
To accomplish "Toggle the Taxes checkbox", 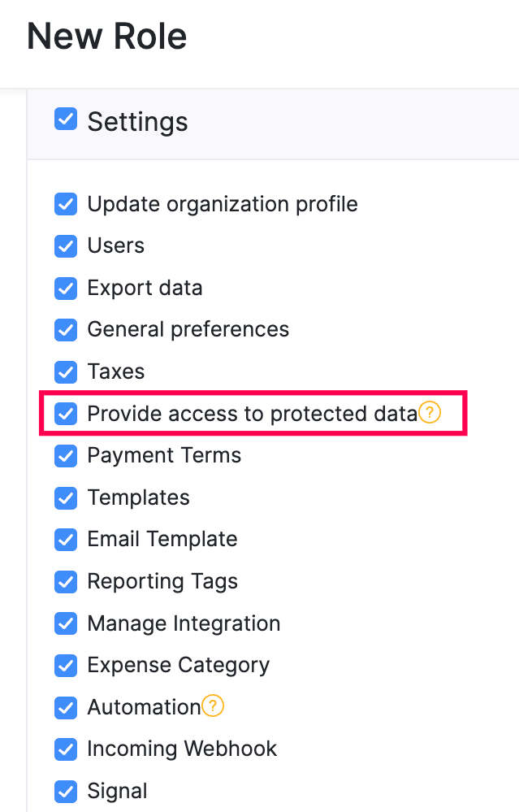I will click(65, 371).
